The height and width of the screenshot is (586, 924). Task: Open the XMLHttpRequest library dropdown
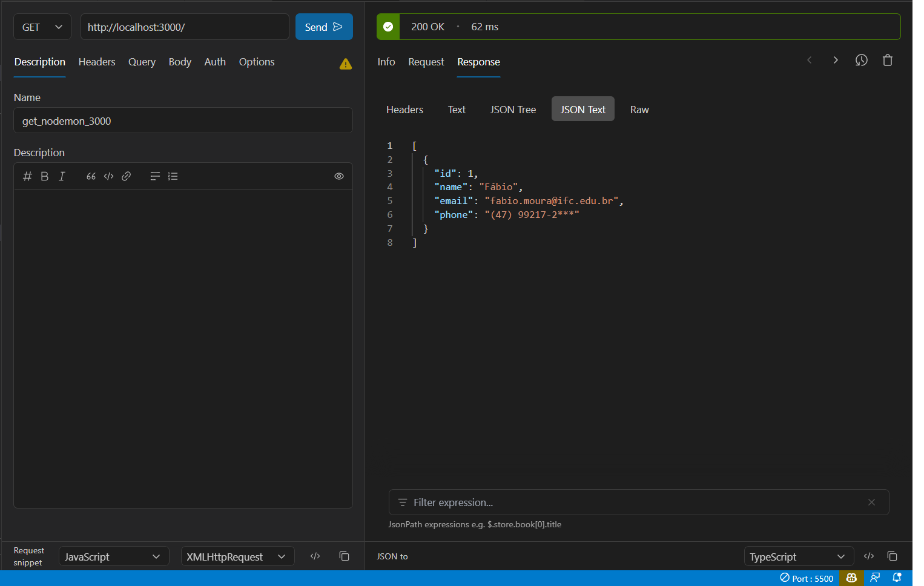tap(237, 556)
